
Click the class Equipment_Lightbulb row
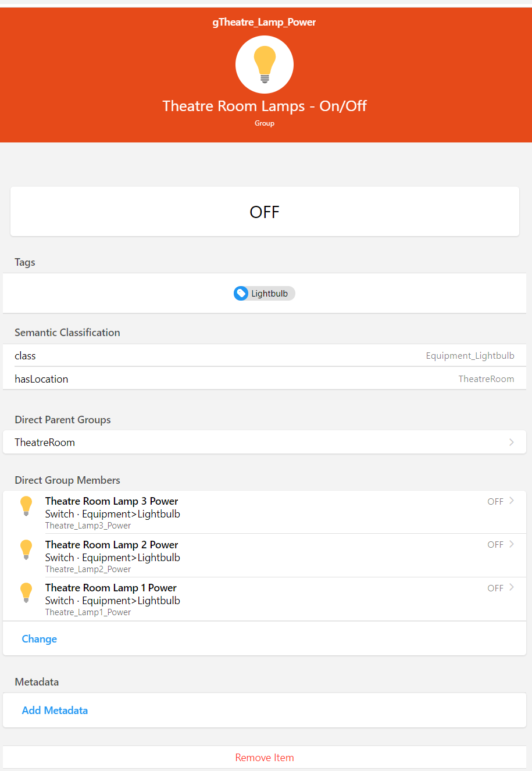(265, 355)
